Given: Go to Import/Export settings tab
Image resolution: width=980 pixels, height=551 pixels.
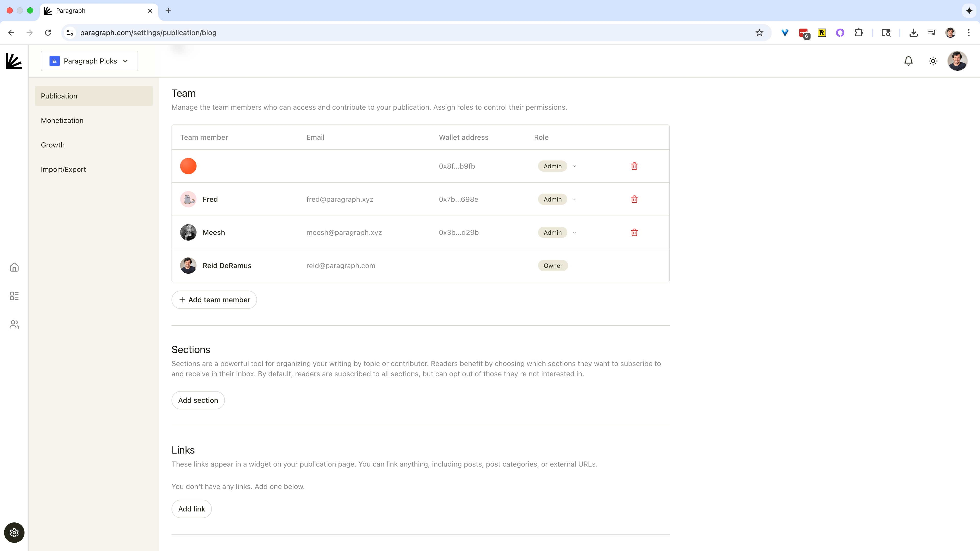Looking at the screenshot, I should tap(63, 170).
